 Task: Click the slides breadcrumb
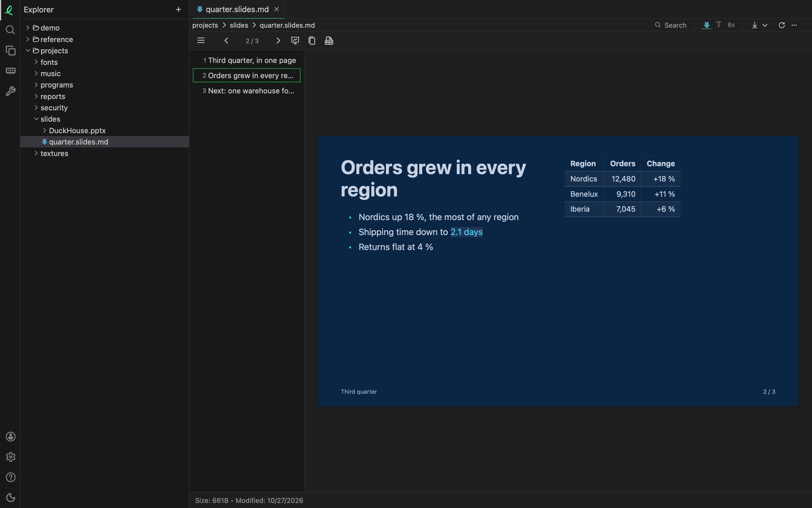(239, 25)
